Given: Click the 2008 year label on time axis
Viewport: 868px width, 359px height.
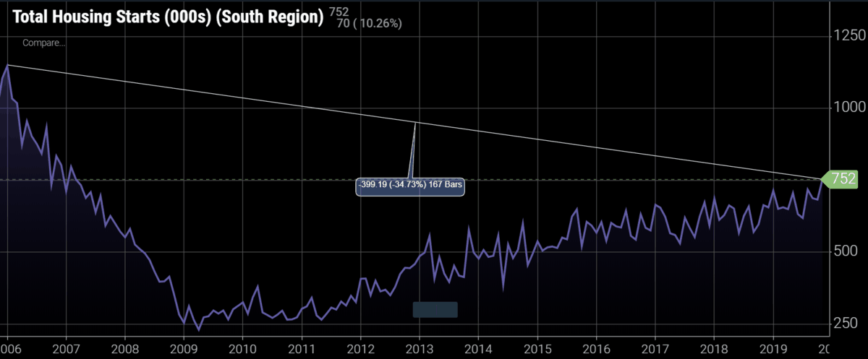Looking at the screenshot, I should (125, 349).
